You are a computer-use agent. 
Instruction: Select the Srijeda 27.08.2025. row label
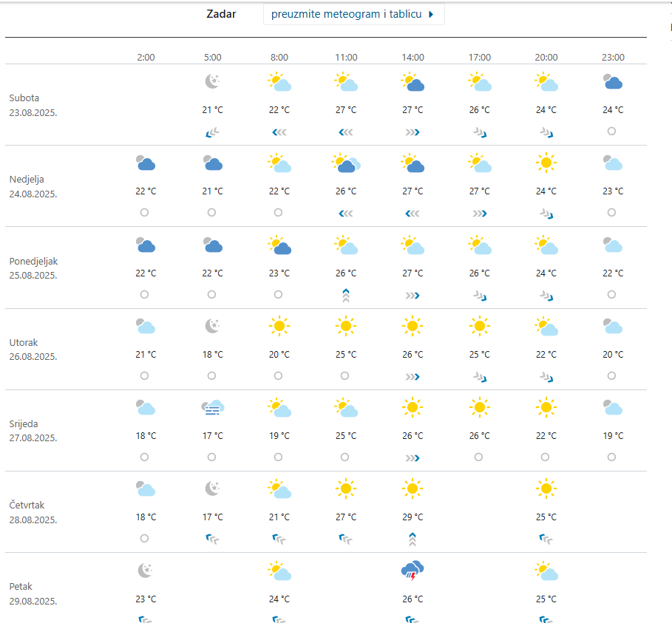(33, 431)
